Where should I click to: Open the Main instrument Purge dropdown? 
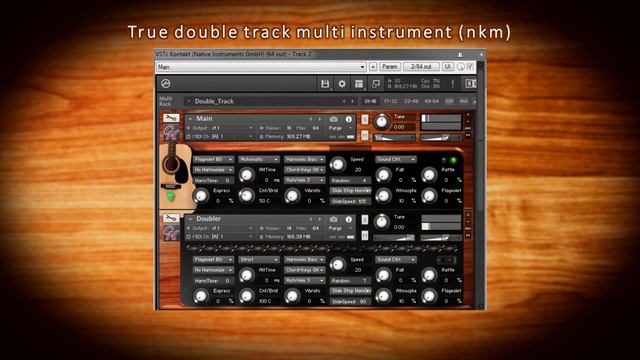[x=340, y=128]
